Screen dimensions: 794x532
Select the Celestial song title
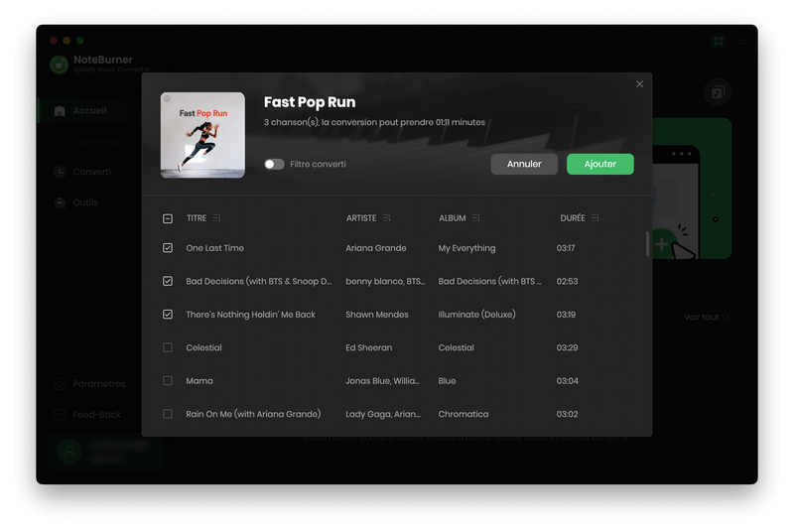203,347
